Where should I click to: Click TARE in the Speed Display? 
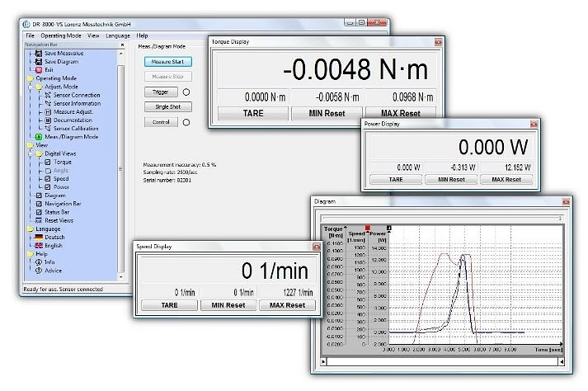pos(169,305)
